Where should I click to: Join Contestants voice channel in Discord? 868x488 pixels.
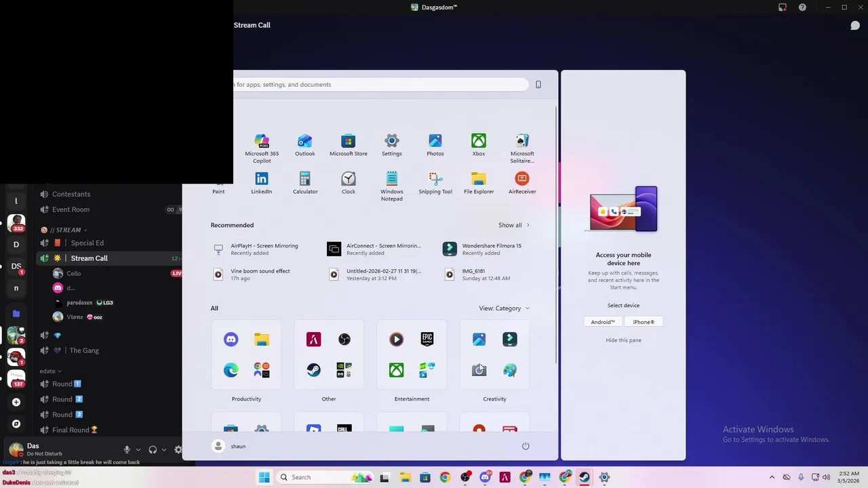[71, 194]
